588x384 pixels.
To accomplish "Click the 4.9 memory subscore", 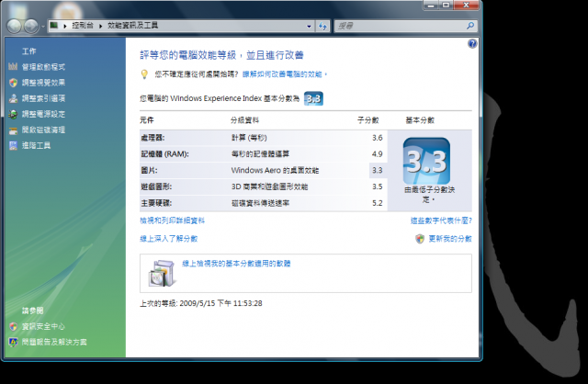I will pyautogui.click(x=378, y=153).
